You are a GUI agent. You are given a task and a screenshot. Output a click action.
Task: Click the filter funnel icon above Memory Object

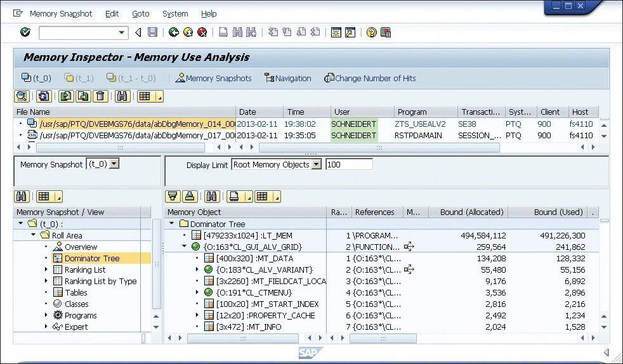coord(173,197)
